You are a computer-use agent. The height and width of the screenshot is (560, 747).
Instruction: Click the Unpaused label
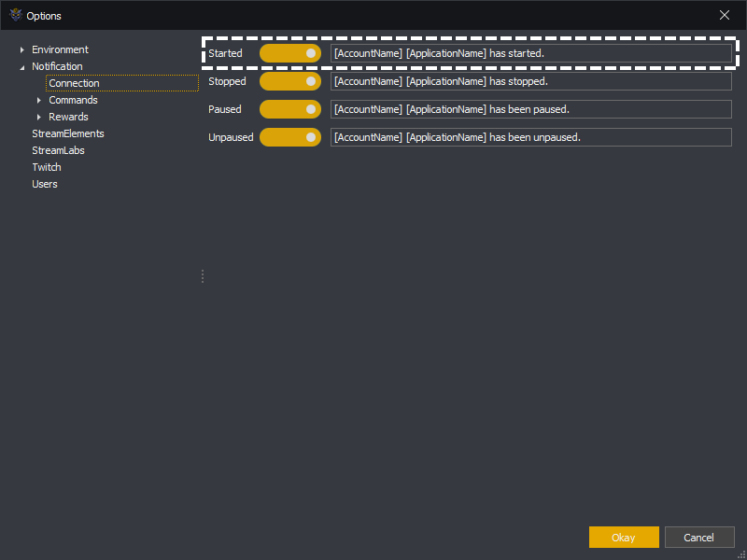(x=231, y=137)
